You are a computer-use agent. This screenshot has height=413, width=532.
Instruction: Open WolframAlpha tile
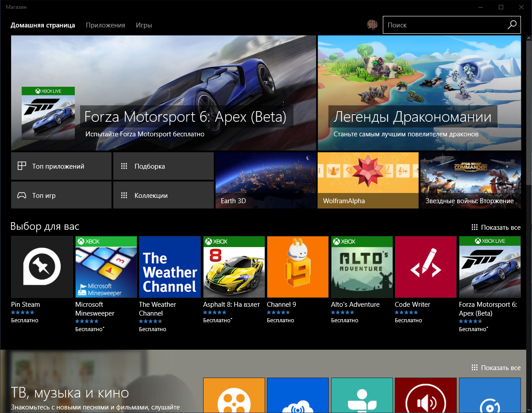pyautogui.click(x=368, y=180)
